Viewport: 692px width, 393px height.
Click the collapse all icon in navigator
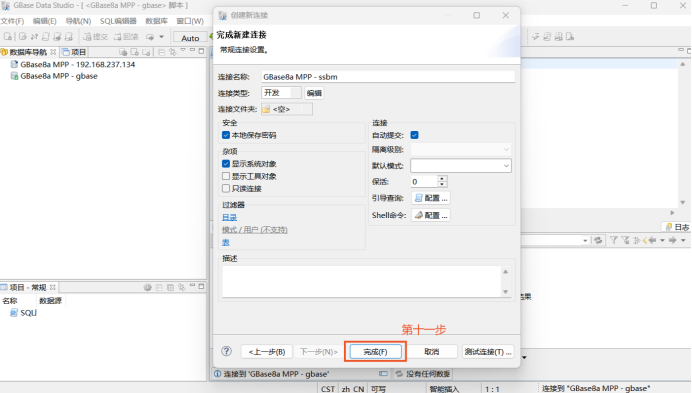tap(162, 52)
